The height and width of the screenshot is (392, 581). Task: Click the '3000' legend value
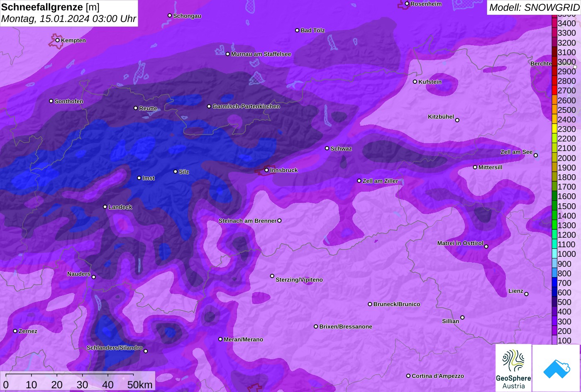pyautogui.click(x=567, y=62)
